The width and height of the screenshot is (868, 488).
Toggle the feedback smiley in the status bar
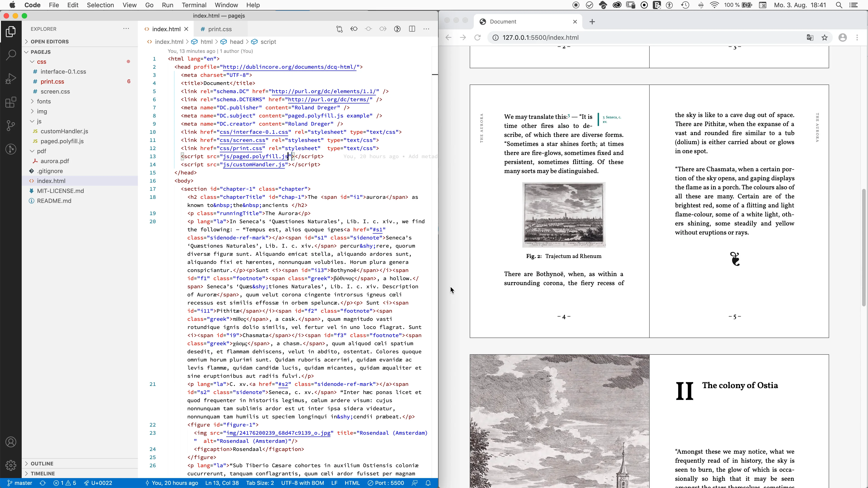415,483
